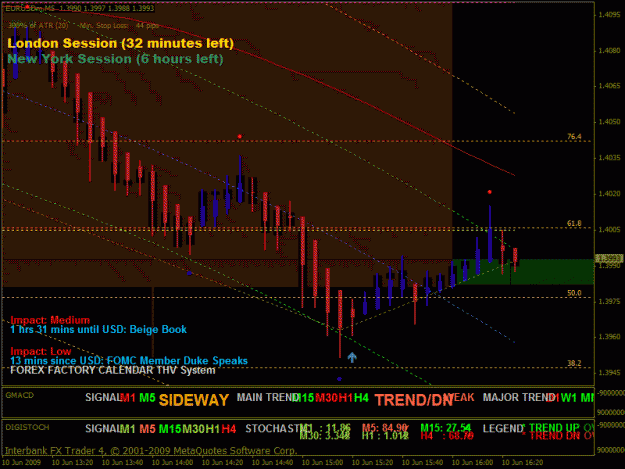The image size is (625, 469).
Task: Click the 'MAIN TREND' label
Action: click(x=268, y=397)
